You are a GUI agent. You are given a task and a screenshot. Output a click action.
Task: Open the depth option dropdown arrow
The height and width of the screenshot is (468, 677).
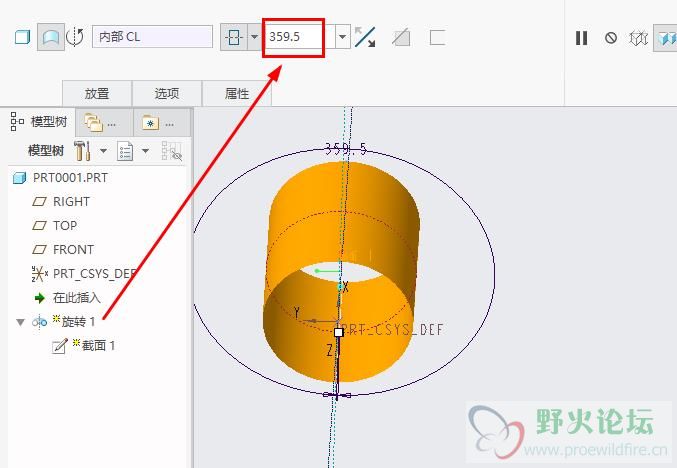(254, 37)
